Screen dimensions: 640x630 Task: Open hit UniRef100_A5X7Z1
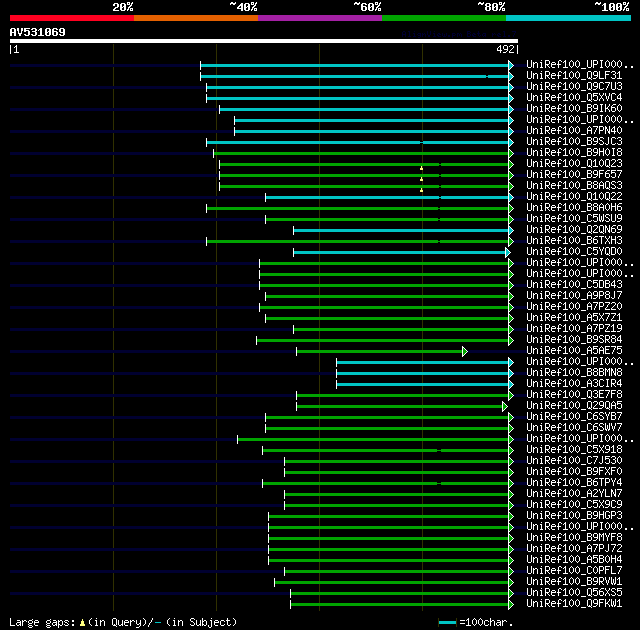tap(574, 317)
